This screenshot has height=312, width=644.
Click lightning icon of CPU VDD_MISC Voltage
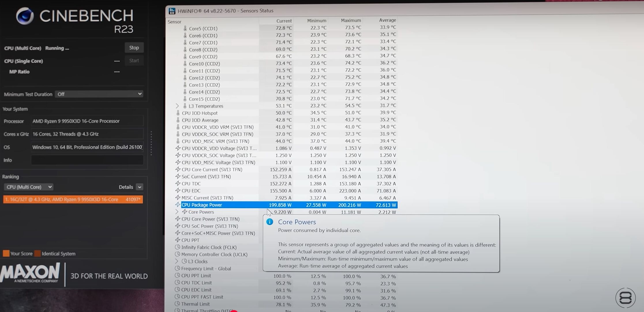[178, 162]
